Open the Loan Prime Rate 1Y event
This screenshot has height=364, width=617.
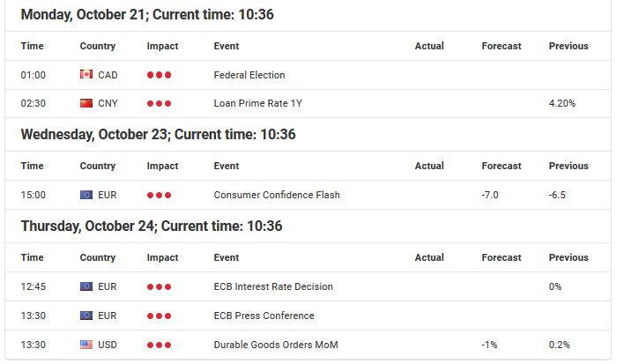click(257, 103)
